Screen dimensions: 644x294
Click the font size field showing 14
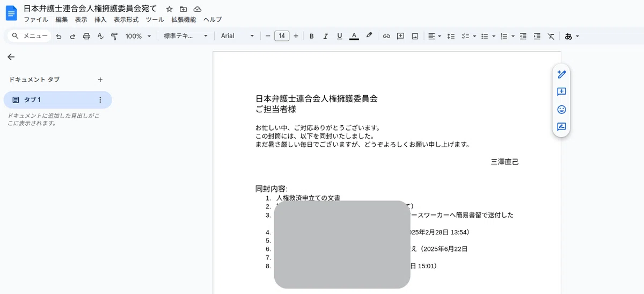point(282,36)
